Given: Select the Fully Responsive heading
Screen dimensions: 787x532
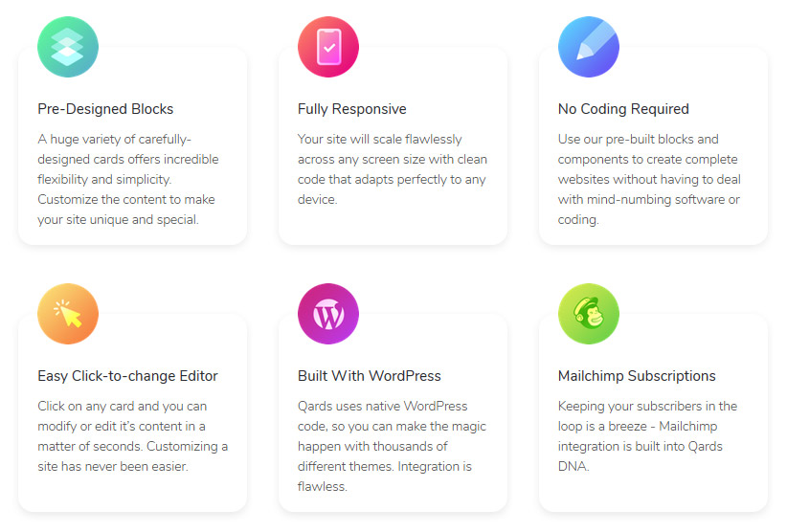Looking at the screenshot, I should (351, 109).
